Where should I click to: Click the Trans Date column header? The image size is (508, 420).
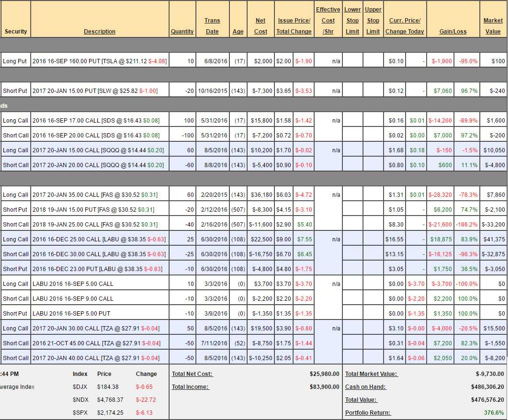pyautogui.click(x=212, y=26)
